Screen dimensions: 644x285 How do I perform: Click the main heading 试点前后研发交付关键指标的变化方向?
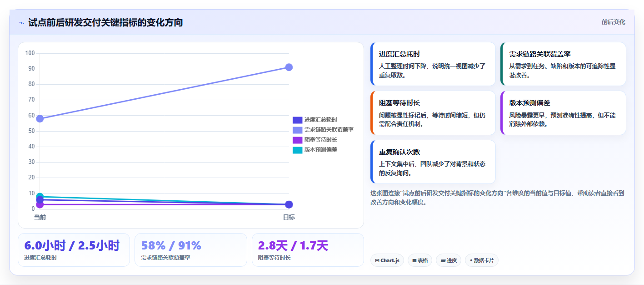[x=105, y=22]
